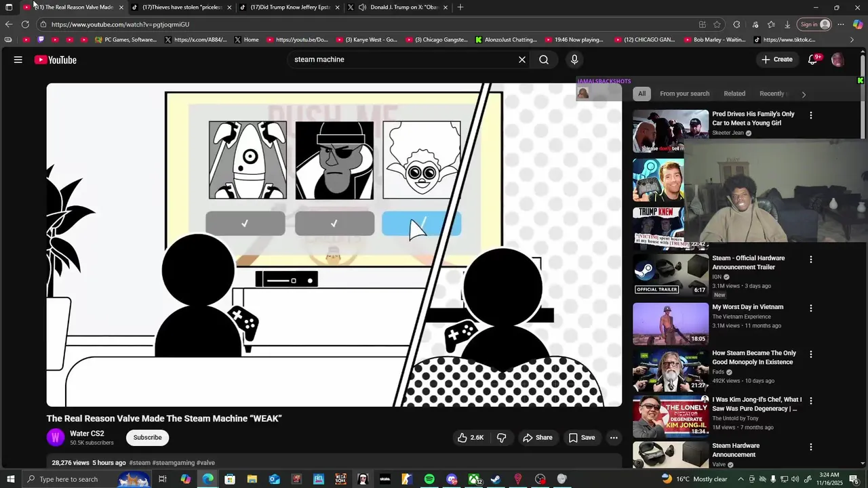Open options for Kim Jong-Il's Chef video

point(810,401)
